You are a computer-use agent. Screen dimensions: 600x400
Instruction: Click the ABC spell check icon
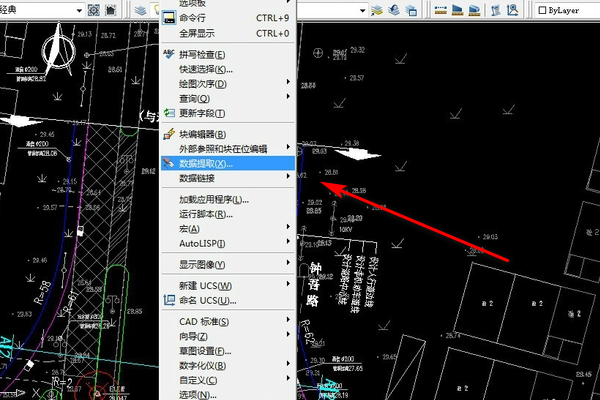click(169, 54)
